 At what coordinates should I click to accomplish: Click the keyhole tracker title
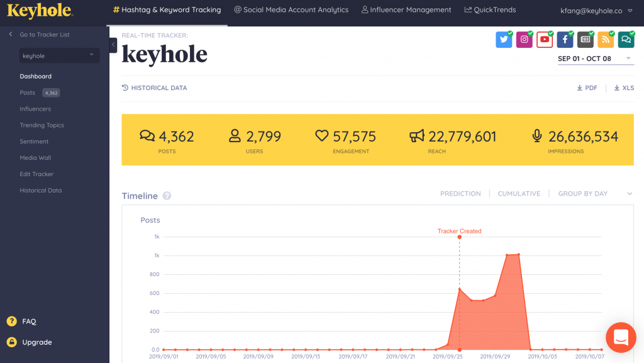[x=164, y=54]
